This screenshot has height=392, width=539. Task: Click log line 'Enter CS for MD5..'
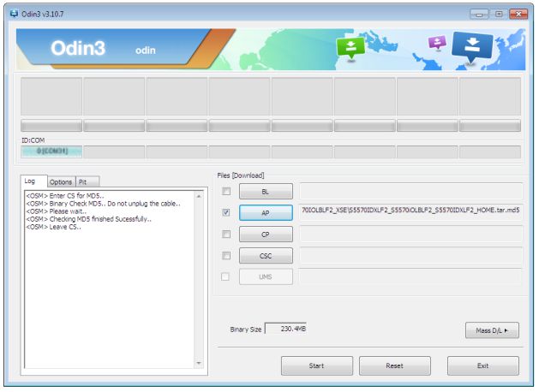tap(65, 196)
